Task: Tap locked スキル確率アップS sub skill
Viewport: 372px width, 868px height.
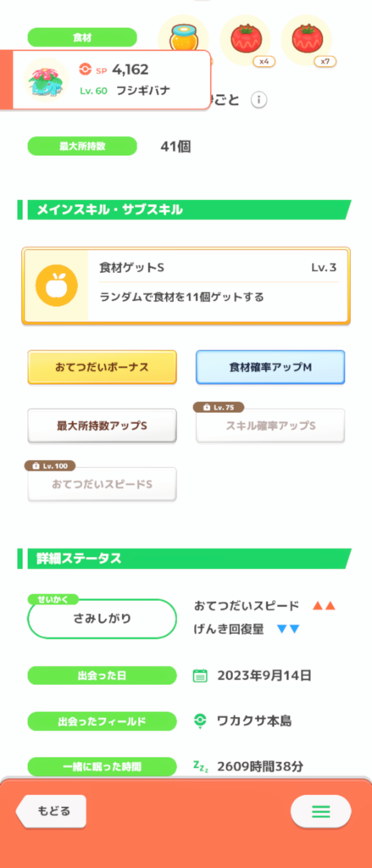Action: coord(270,426)
